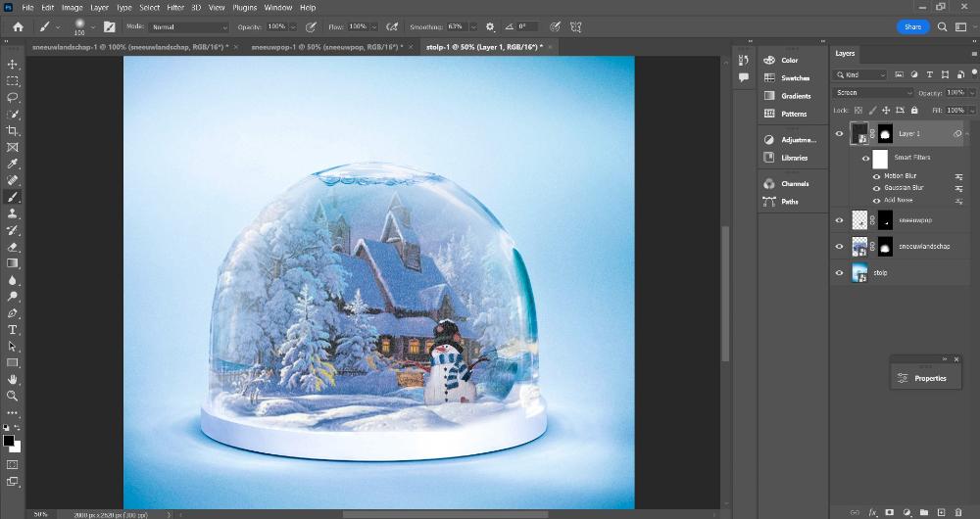The height and width of the screenshot is (519, 980).
Task: Select the Horizontal Type tool
Action: pos(13,330)
